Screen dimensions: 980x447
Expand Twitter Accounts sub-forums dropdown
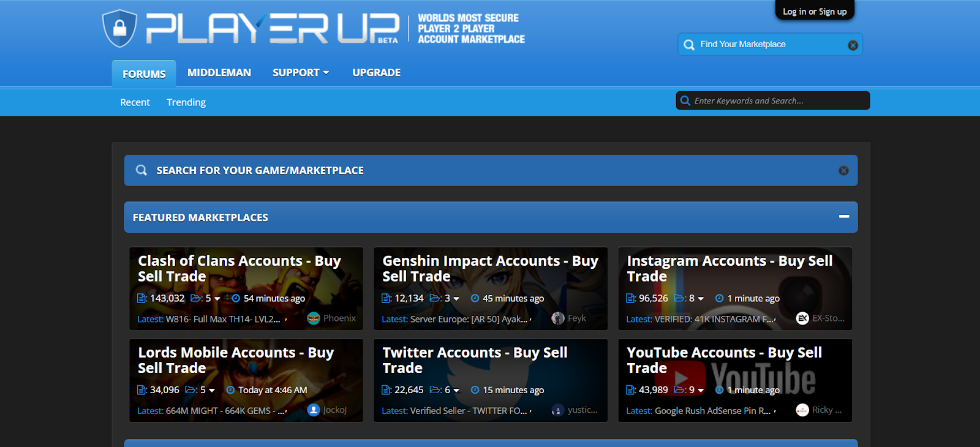(456, 391)
